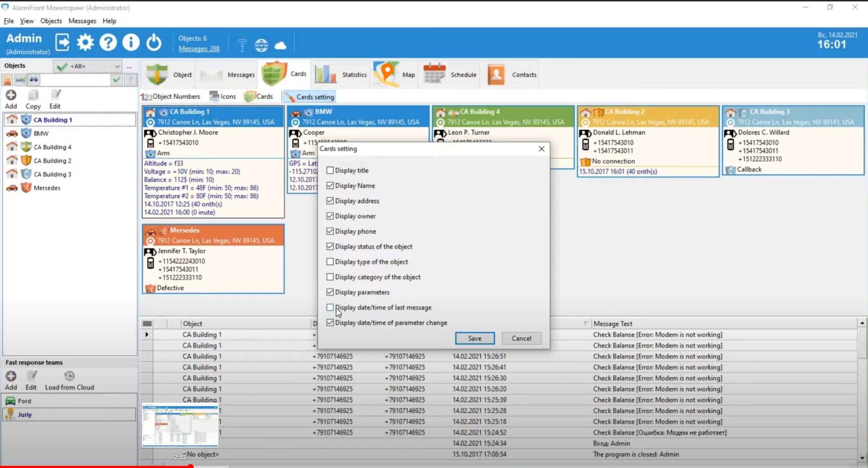Uncheck Display owner checkbox
The width and height of the screenshot is (868, 468).
[330, 216]
